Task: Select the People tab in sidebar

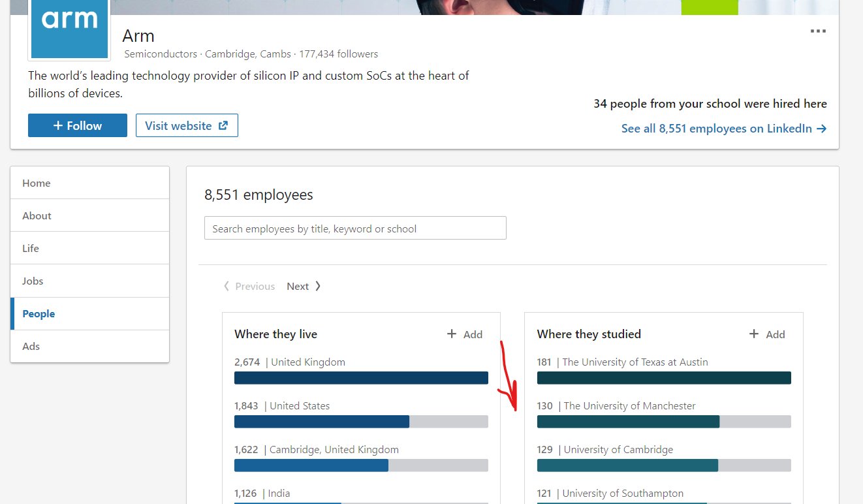Action: click(x=90, y=313)
